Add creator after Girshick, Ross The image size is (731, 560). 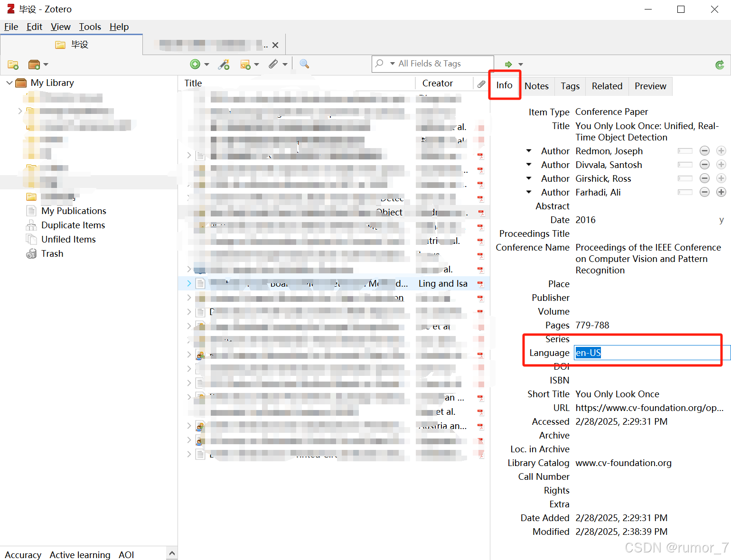click(721, 178)
